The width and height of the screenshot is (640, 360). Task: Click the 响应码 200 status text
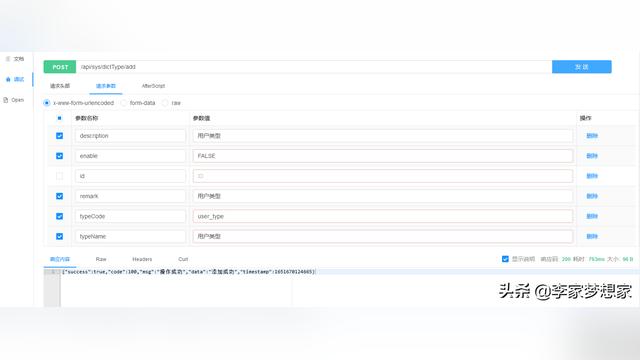(556, 259)
